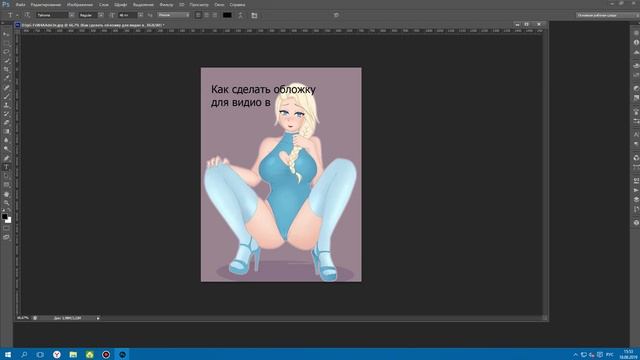Open the Character panel icon in dock
640x360 pixels.
(x=636, y=134)
